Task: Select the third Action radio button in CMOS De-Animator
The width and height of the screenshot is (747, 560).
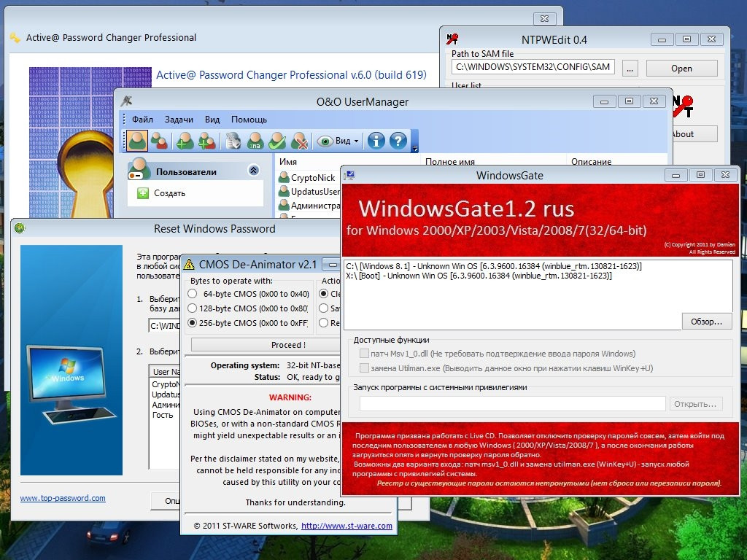Action: coord(323,322)
